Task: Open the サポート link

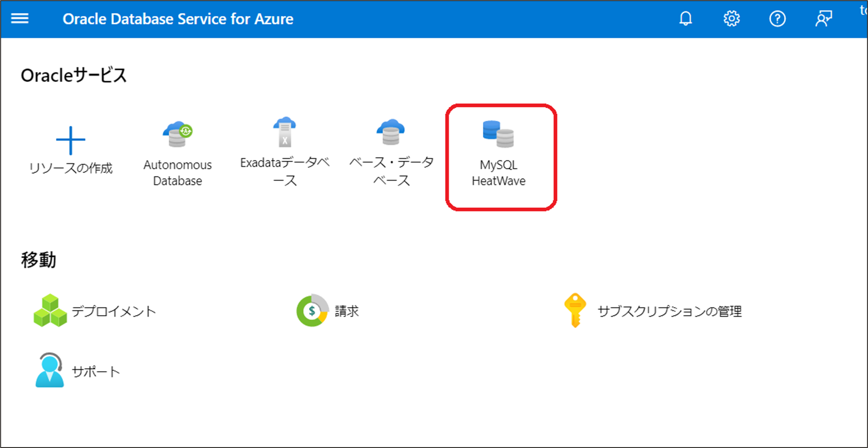Action: [x=96, y=372]
